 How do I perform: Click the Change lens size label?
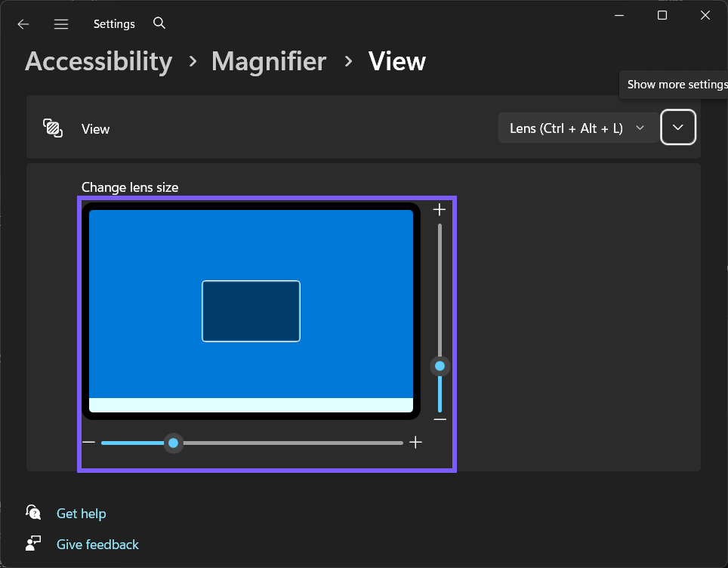pos(130,187)
